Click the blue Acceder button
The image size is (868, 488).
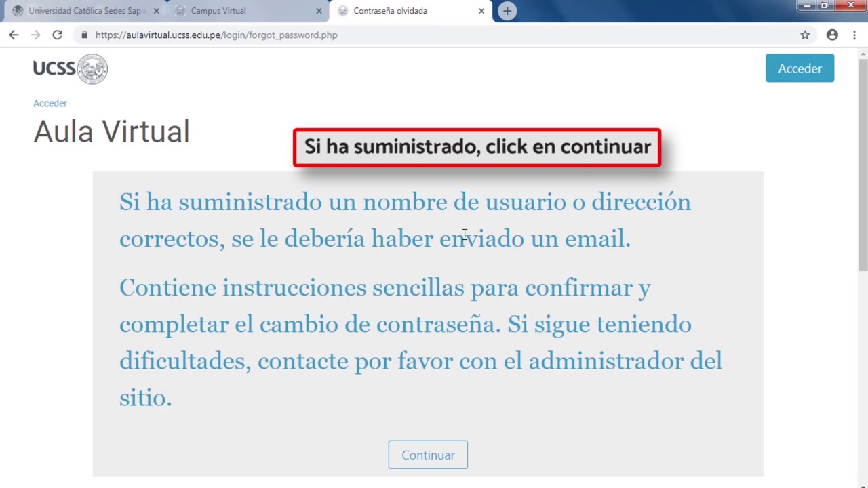pyautogui.click(x=800, y=68)
